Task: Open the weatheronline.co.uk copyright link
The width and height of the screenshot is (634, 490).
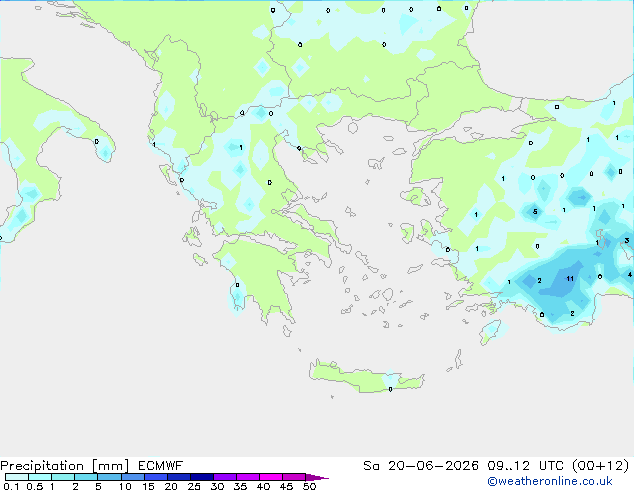Action: coord(549,481)
